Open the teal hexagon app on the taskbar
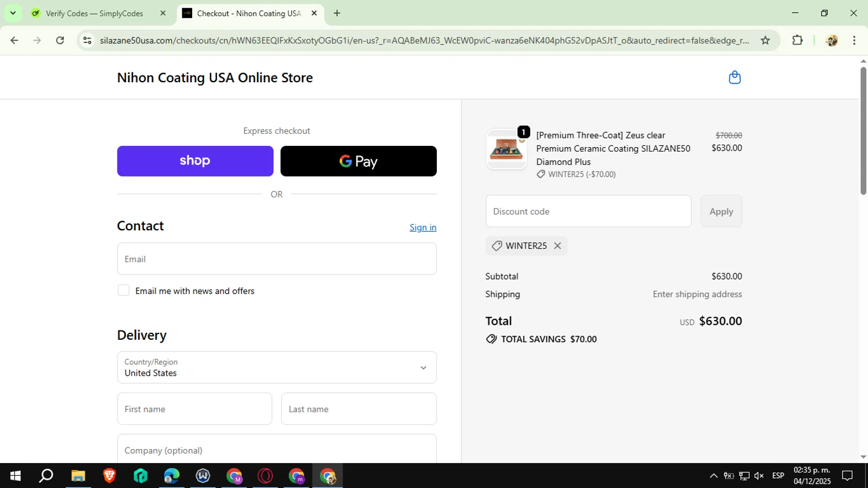Screen dimensions: 868x488 pos(141,476)
